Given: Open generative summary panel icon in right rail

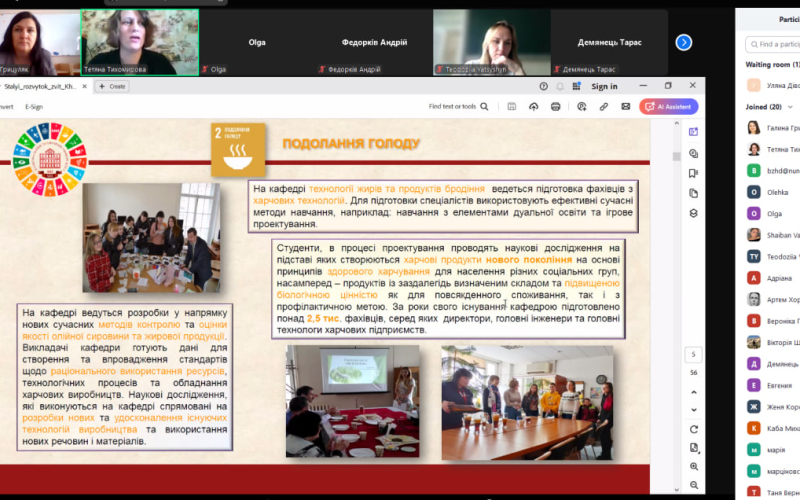Looking at the screenshot, I should [x=693, y=132].
